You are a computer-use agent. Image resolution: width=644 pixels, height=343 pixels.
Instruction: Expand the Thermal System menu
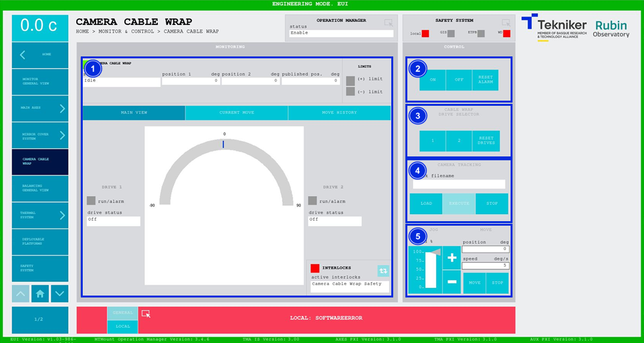tap(40, 215)
